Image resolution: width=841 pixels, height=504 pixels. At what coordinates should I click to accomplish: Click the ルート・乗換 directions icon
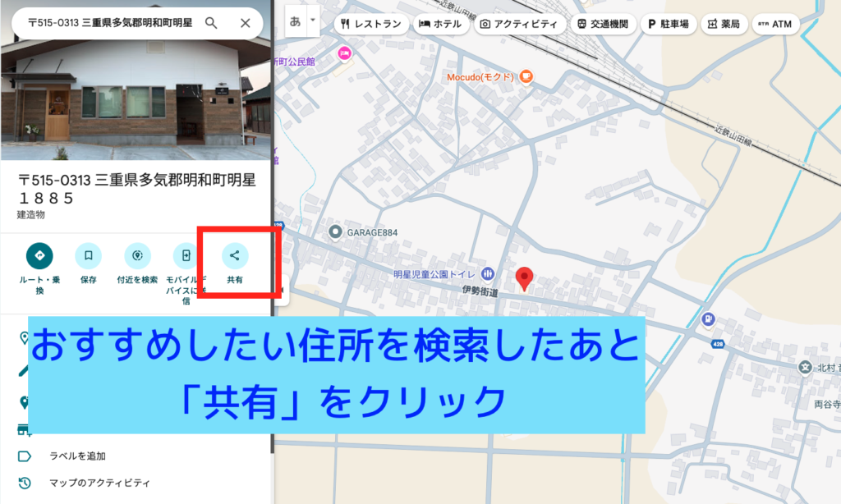click(x=39, y=256)
